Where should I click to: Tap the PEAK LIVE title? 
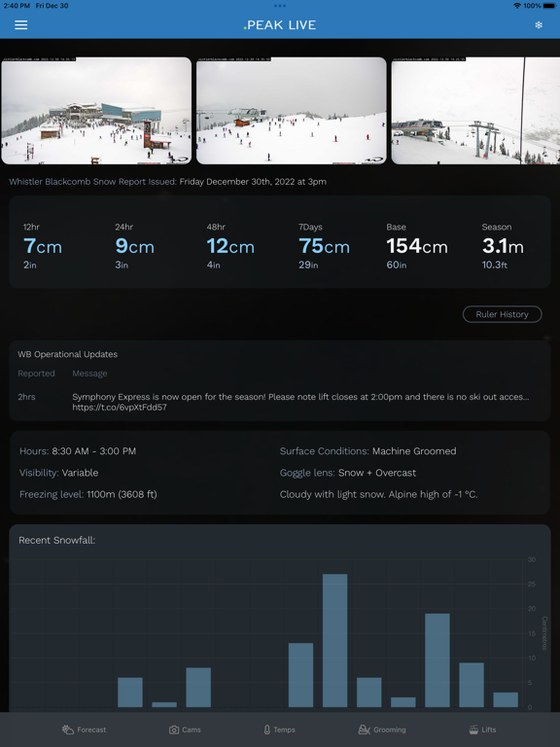coord(280,24)
